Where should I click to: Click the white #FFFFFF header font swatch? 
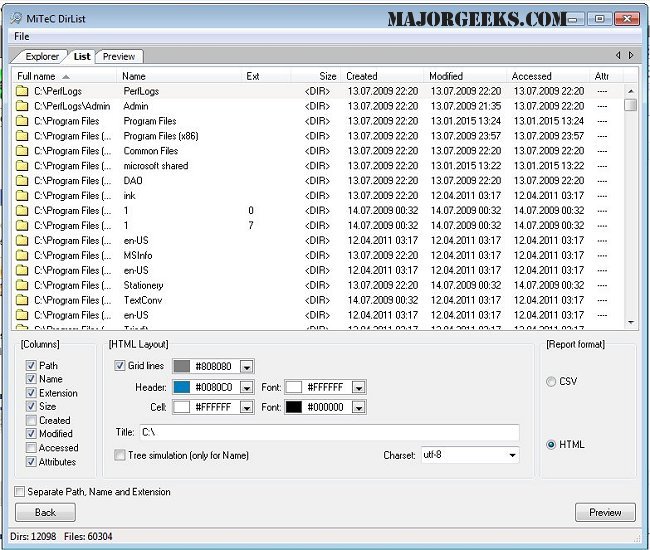pos(293,387)
